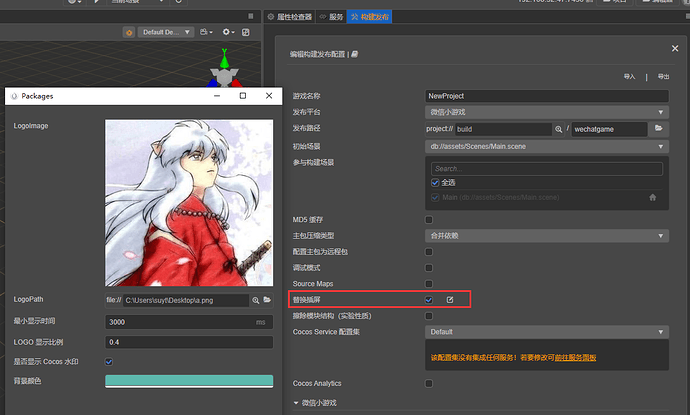Click the layout icon beside the scene gear

click(246, 32)
